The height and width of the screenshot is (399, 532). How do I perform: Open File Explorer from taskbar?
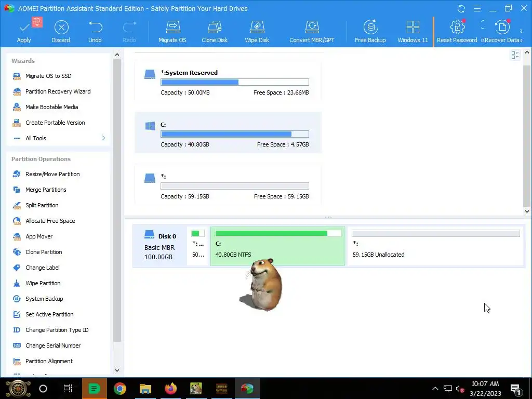(145, 389)
